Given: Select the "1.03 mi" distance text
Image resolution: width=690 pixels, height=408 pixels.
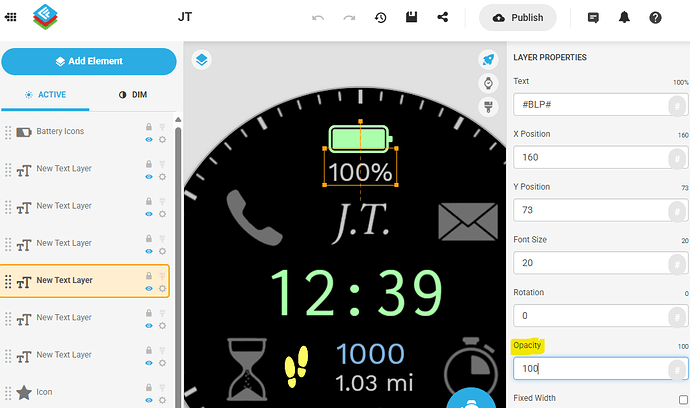Looking at the screenshot, I should point(374,383).
